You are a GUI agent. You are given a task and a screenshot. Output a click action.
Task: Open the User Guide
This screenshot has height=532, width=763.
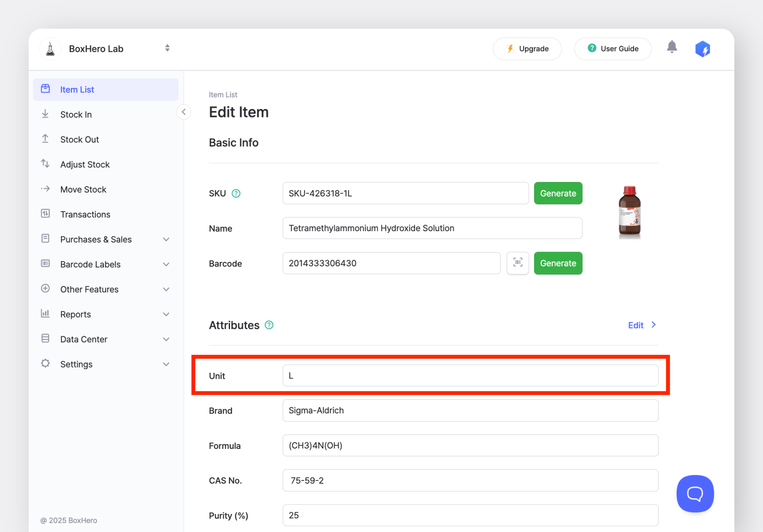coord(613,48)
